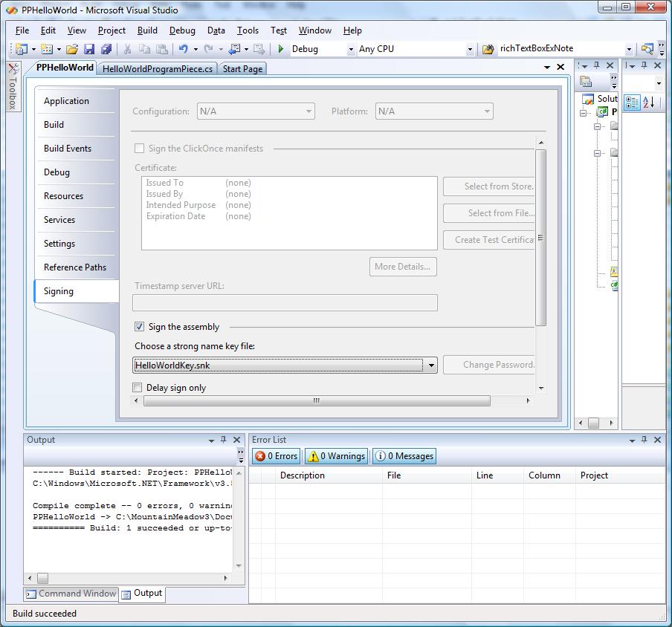This screenshot has height=627, width=672.
Task: Click the Navigate Forward icon
Action: coord(259,49)
